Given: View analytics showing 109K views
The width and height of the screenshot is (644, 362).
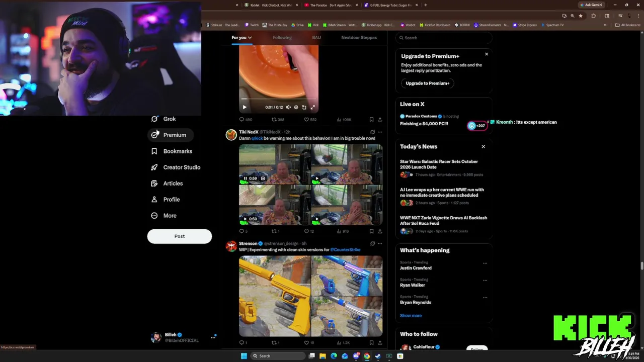Looking at the screenshot, I should pos(344,120).
